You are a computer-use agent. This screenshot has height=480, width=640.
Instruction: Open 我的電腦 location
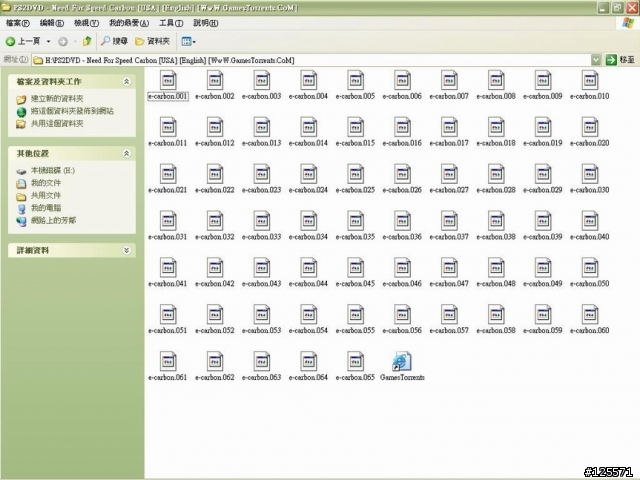[46, 208]
